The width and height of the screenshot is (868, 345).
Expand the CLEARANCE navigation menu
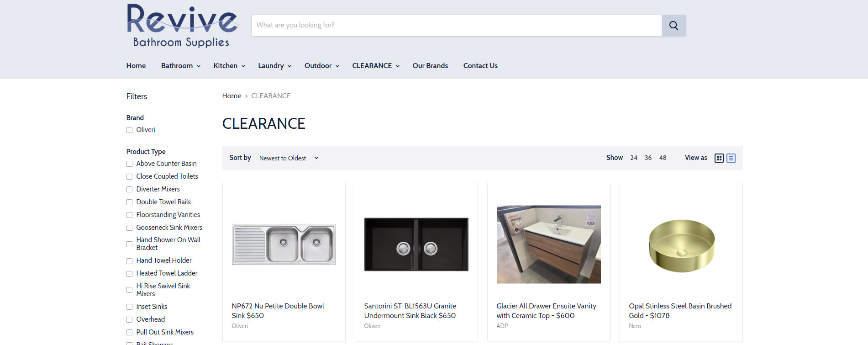[x=375, y=66]
